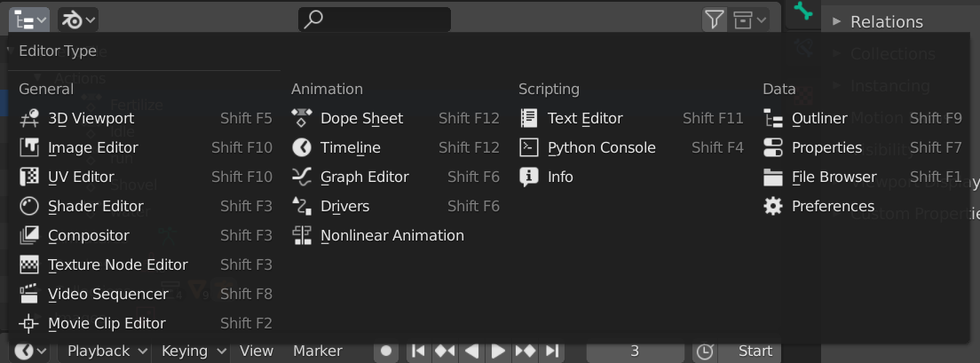Open the new collection dropdown in header
Viewport: 980px width, 363px height.
click(749, 20)
